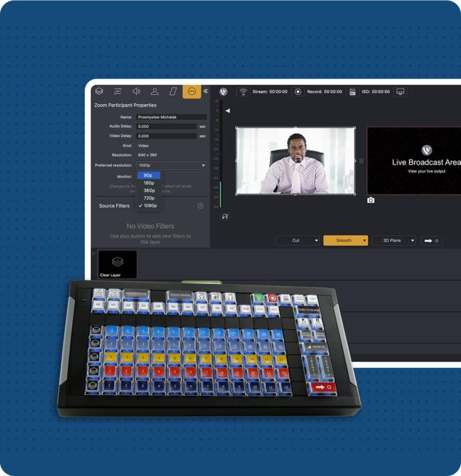Viewport: 461px width, 476px height.
Task: Adjust the audio level meter marker
Action: point(227,110)
